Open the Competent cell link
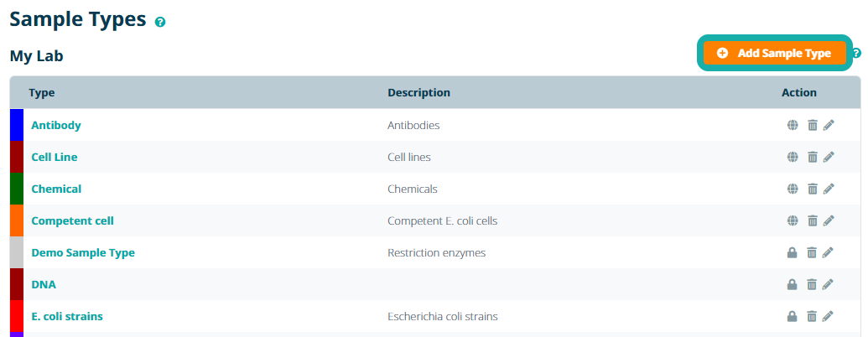This screenshot has width=868, height=337. (x=72, y=220)
